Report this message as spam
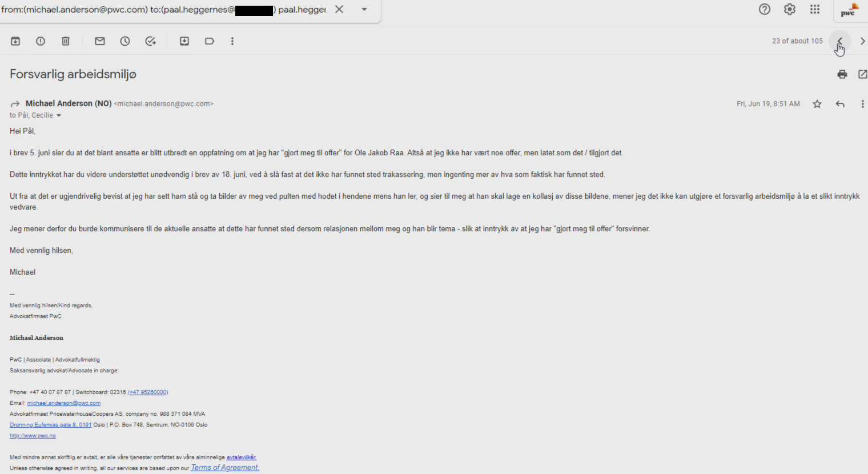The height and width of the screenshot is (474, 868). click(x=41, y=41)
